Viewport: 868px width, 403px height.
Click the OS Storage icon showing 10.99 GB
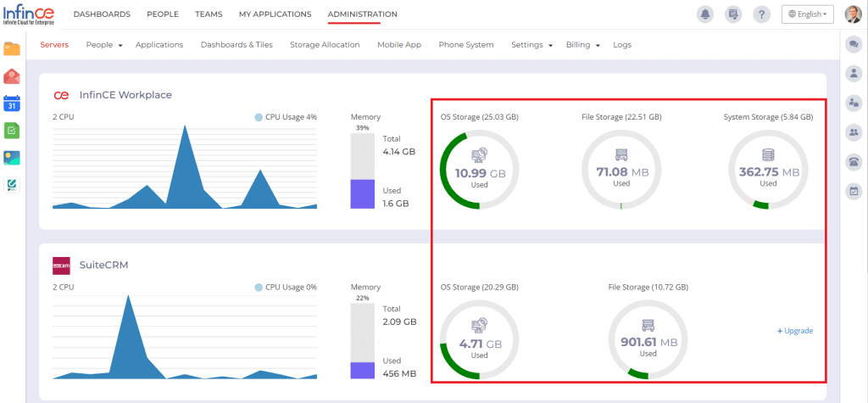[x=479, y=155]
